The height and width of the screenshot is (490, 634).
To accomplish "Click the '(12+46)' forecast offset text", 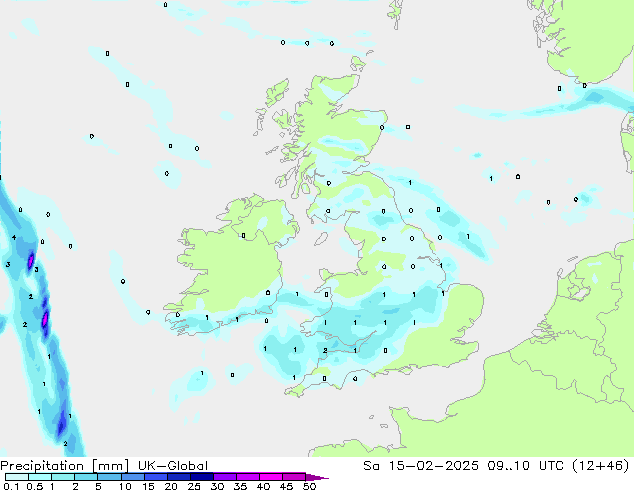I will point(600,466).
